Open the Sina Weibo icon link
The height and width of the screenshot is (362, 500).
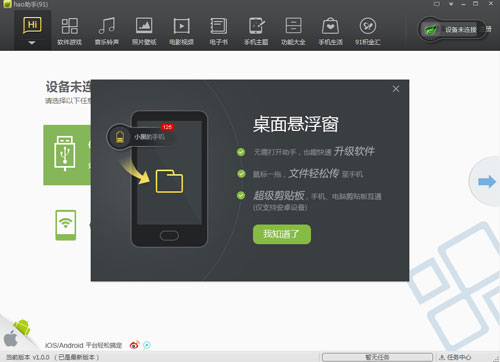pos(134,345)
